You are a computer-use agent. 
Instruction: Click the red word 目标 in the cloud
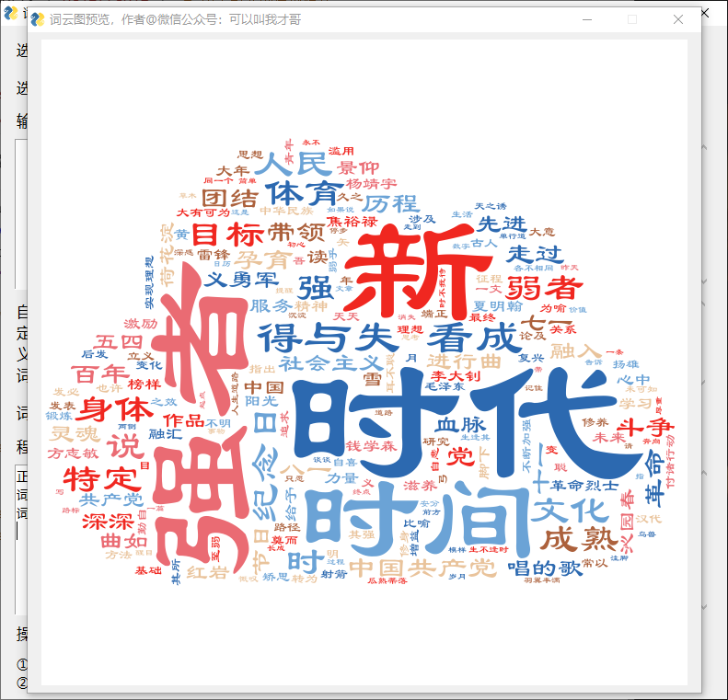coord(215,234)
